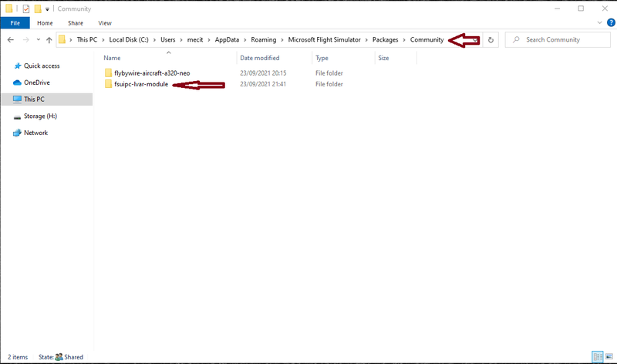Image resolution: width=617 pixels, height=364 pixels.
Task: Expand chevron after Packages breadcrumb
Action: [x=404, y=40]
